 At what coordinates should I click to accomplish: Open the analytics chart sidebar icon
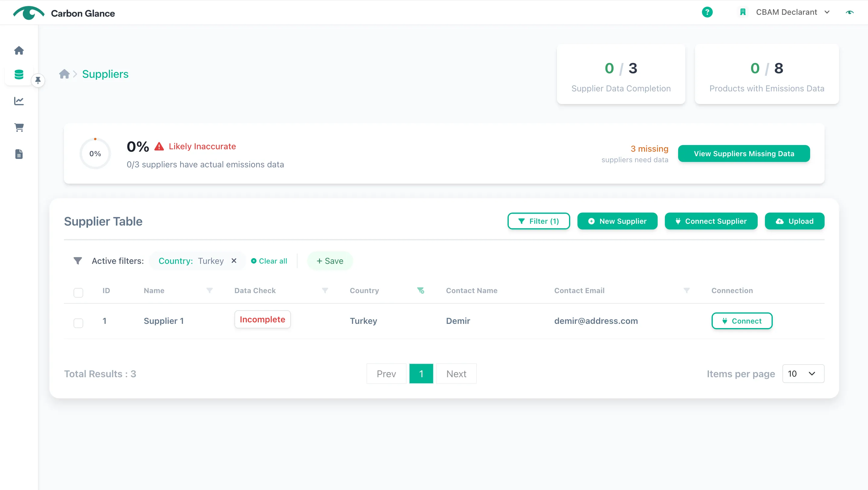[19, 101]
